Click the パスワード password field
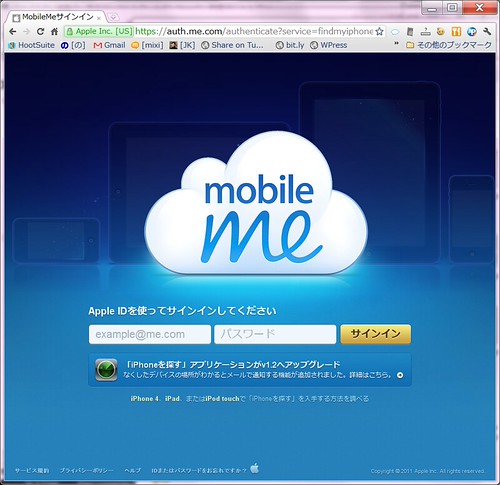The image size is (500, 485). (275, 334)
